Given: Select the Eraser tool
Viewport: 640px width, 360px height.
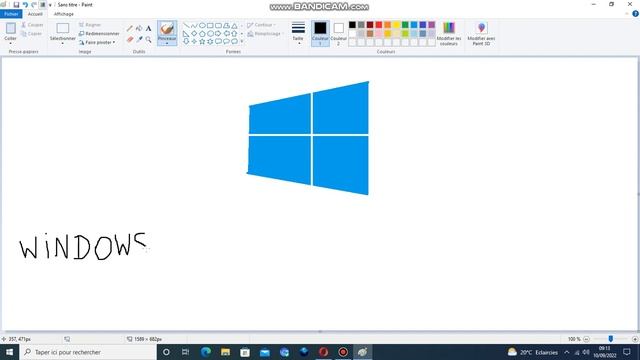Looking at the screenshot, I should pos(130,39).
